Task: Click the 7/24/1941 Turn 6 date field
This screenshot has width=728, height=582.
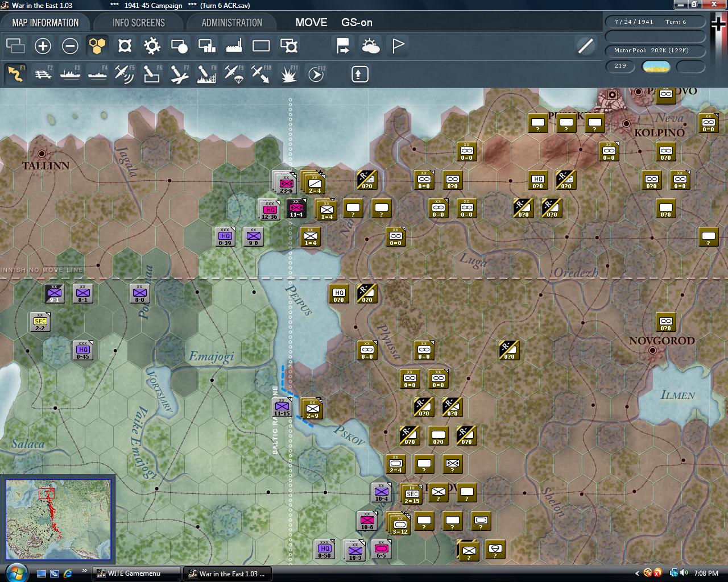Action: 655,22
